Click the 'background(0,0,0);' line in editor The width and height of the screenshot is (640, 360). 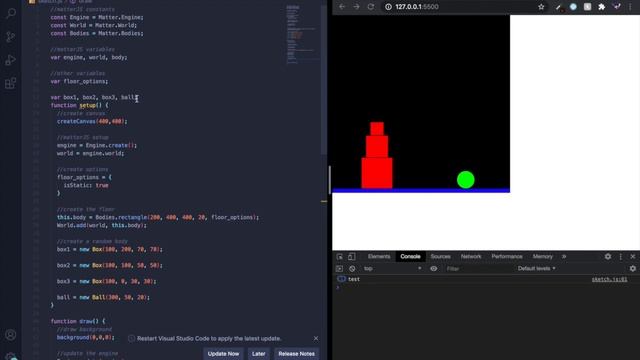tap(86, 338)
